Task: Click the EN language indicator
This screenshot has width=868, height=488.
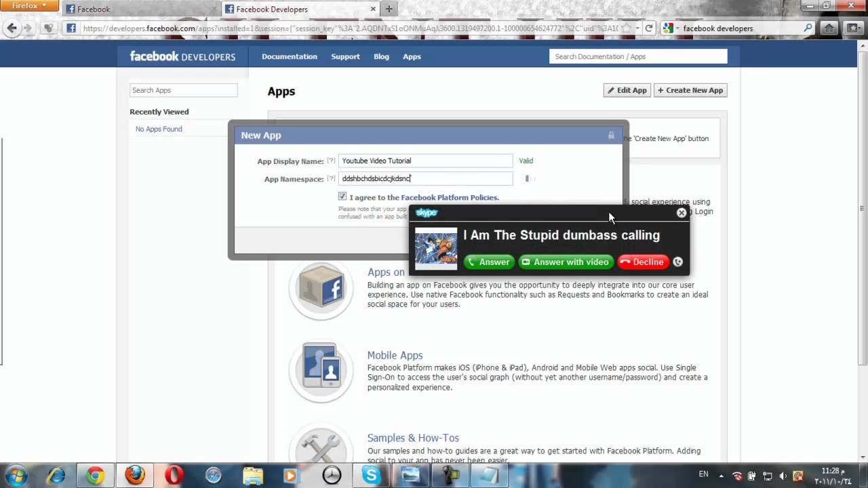Action: click(x=704, y=474)
